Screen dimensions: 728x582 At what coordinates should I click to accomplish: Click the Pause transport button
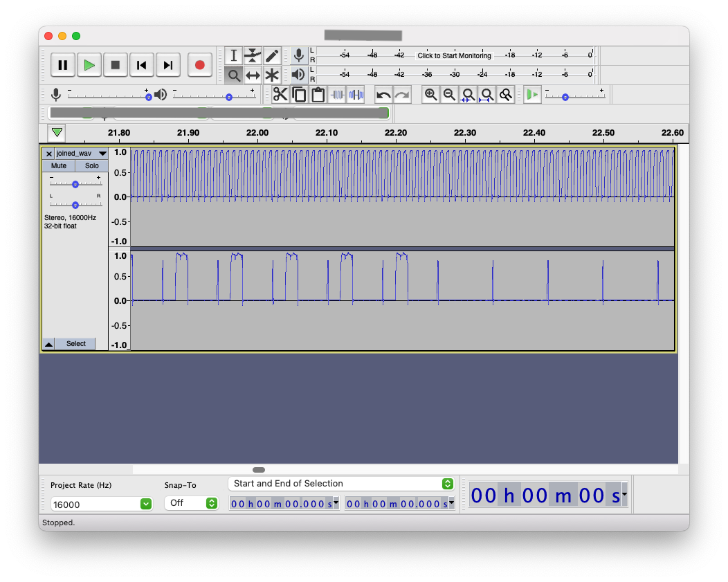[x=63, y=66]
